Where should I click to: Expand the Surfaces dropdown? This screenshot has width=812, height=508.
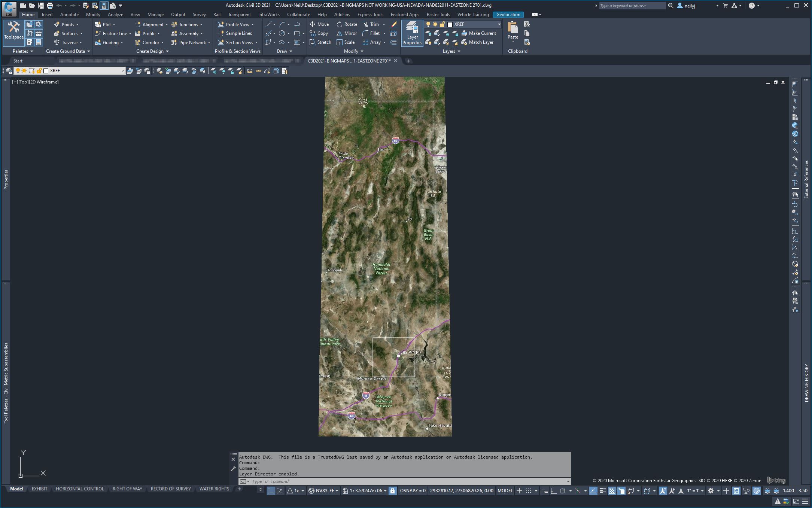(x=81, y=34)
